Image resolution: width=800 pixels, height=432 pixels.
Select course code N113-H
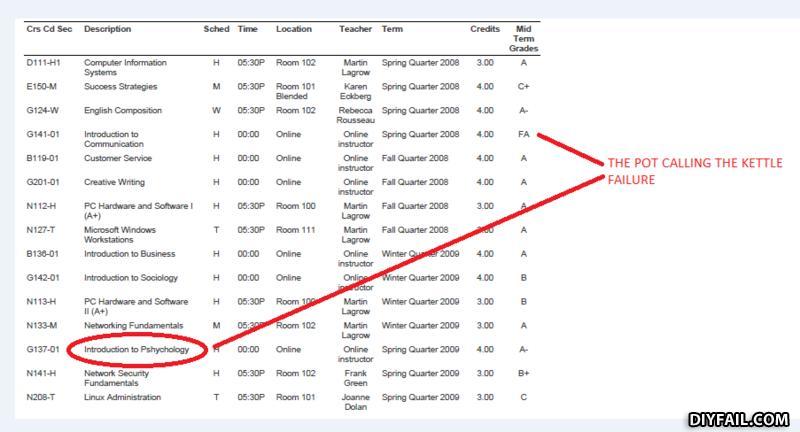pyautogui.click(x=41, y=302)
